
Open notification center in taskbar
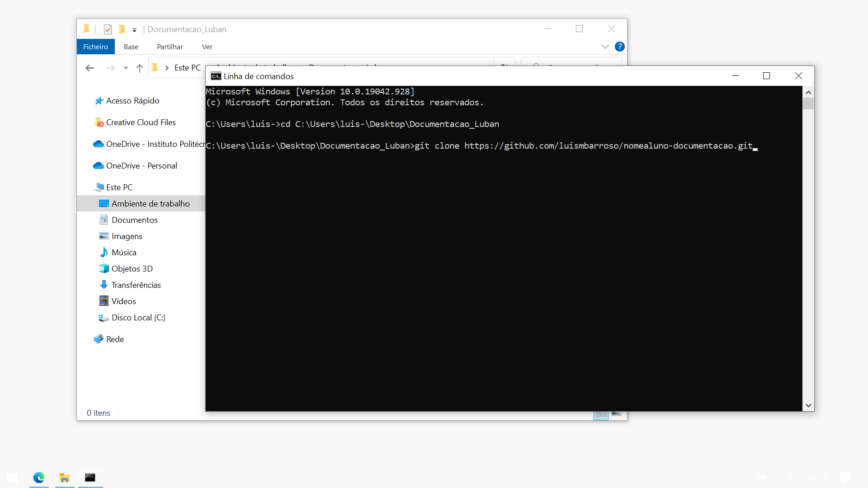point(845,478)
